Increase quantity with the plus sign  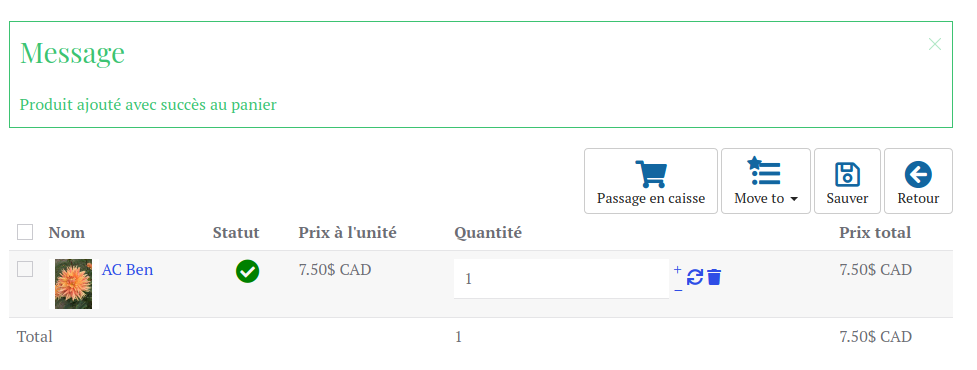point(678,270)
